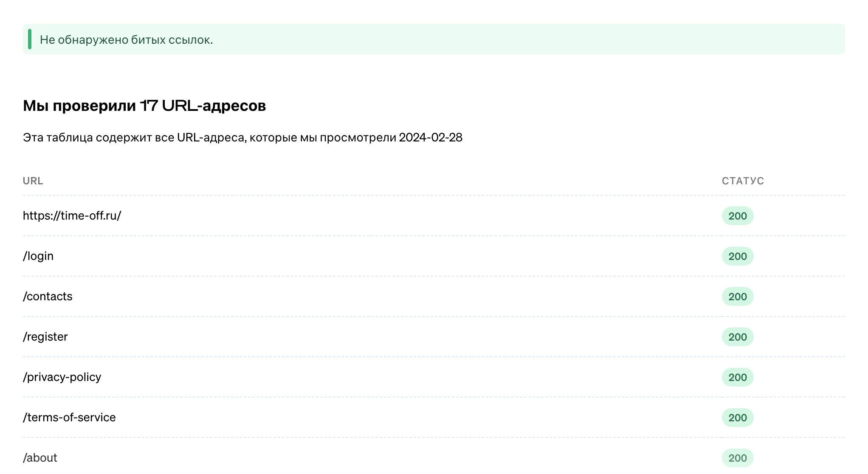Viewport: 868px width, 474px height.
Task: Open the /privacy-policy URL entry
Action: click(x=62, y=377)
